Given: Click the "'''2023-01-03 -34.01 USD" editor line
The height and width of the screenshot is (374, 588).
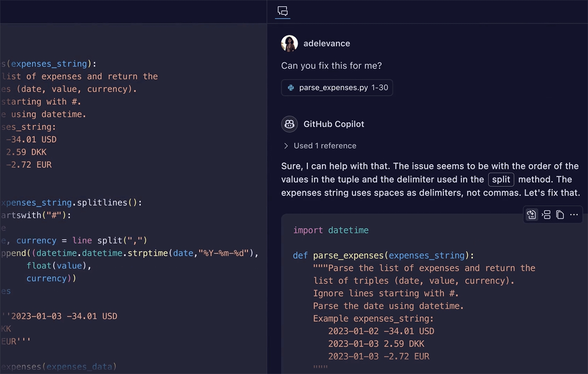Looking at the screenshot, I should 60,316.
